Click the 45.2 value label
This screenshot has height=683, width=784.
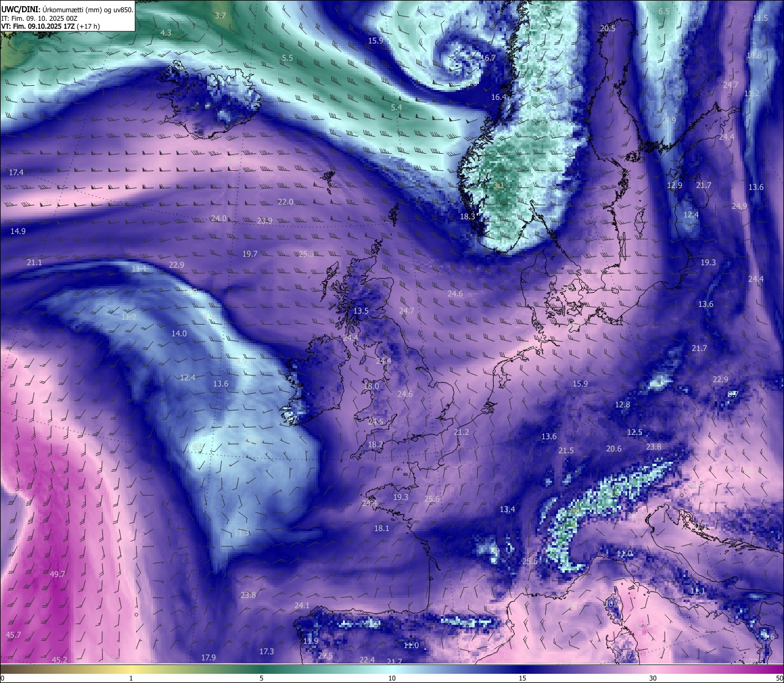[x=59, y=660]
